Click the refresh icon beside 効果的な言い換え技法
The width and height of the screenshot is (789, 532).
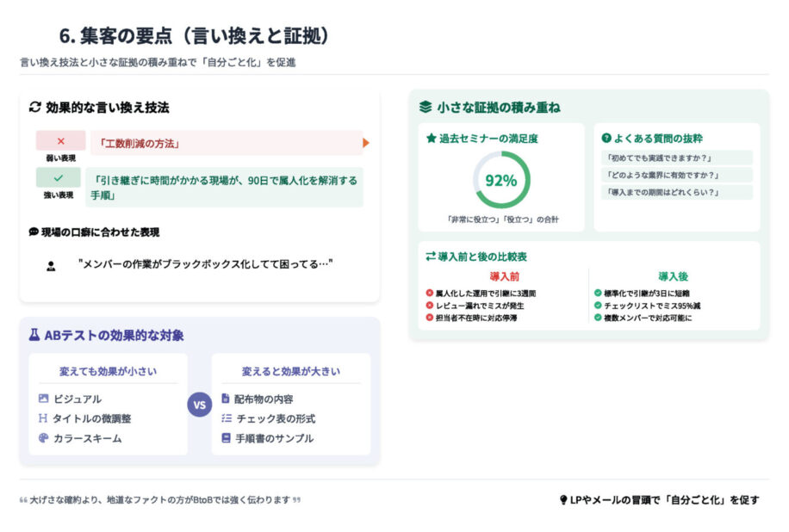coord(35,108)
